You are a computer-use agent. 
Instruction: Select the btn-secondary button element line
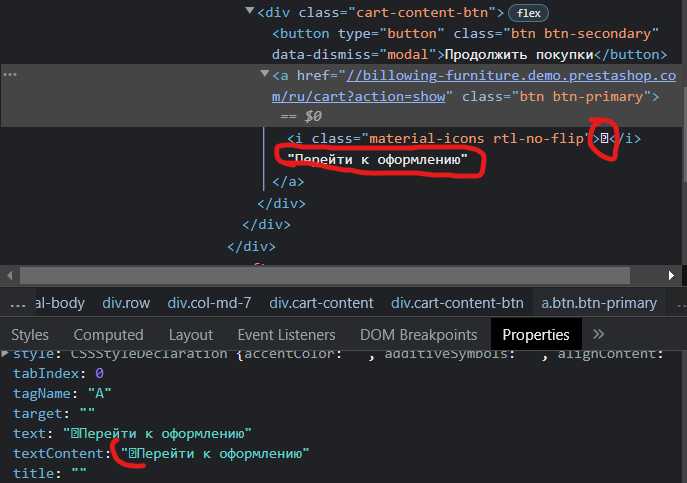469,44
